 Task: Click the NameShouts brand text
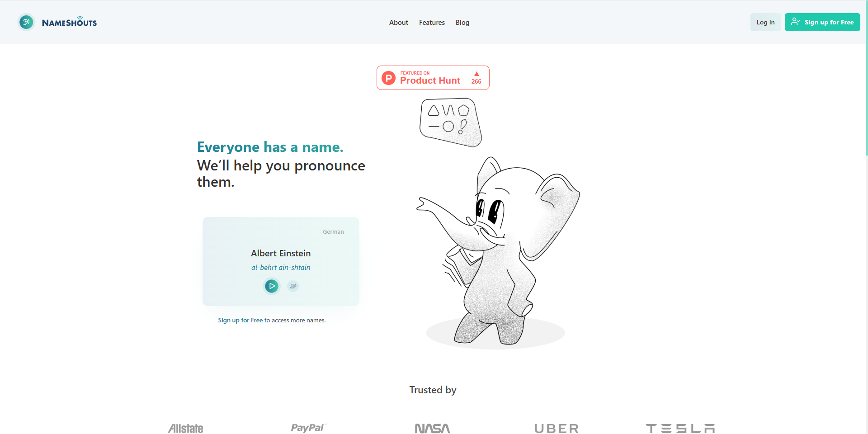tap(69, 22)
